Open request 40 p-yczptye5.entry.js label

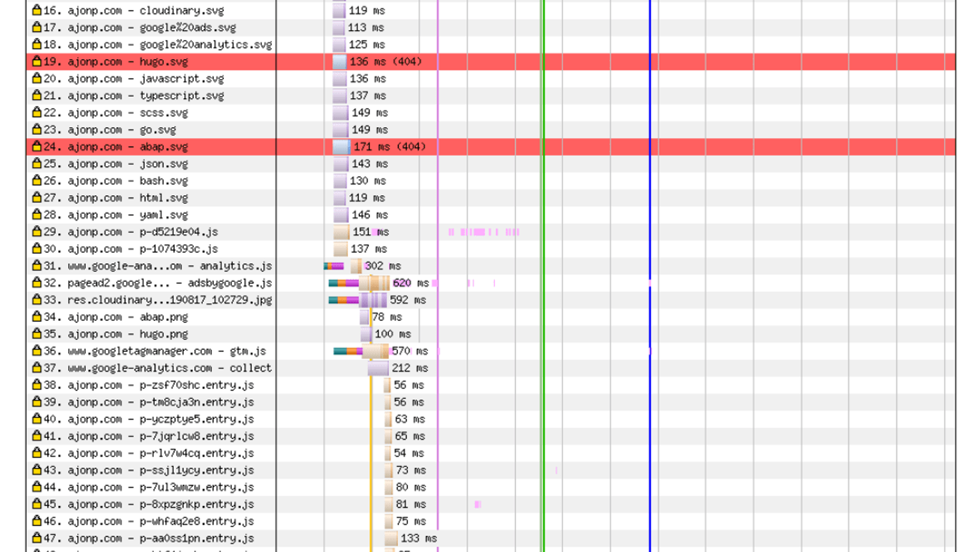[x=149, y=419]
